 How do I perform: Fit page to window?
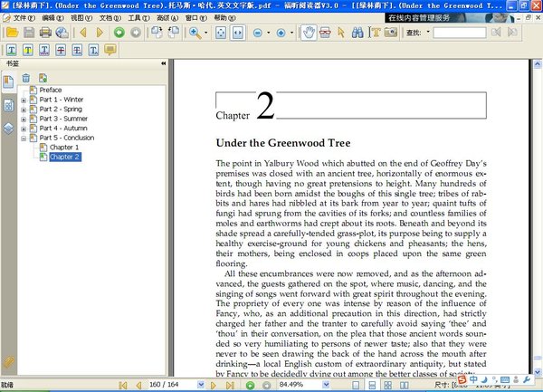point(221,33)
